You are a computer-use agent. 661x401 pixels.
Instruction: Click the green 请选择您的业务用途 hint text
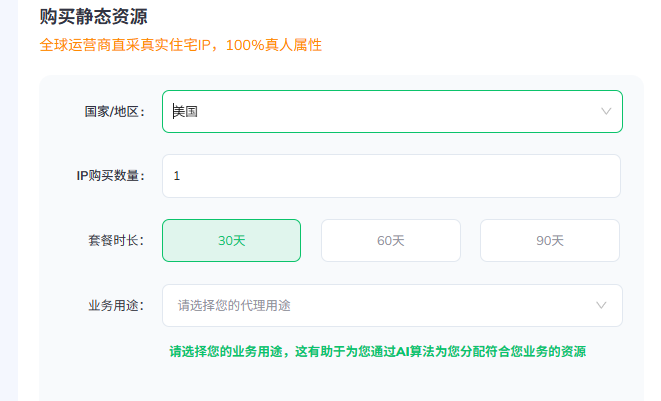(x=377, y=351)
